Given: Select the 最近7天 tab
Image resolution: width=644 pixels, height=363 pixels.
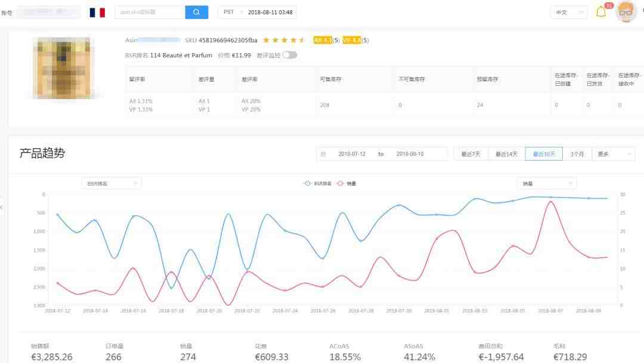Looking at the screenshot, I should [x=471, y=154].
